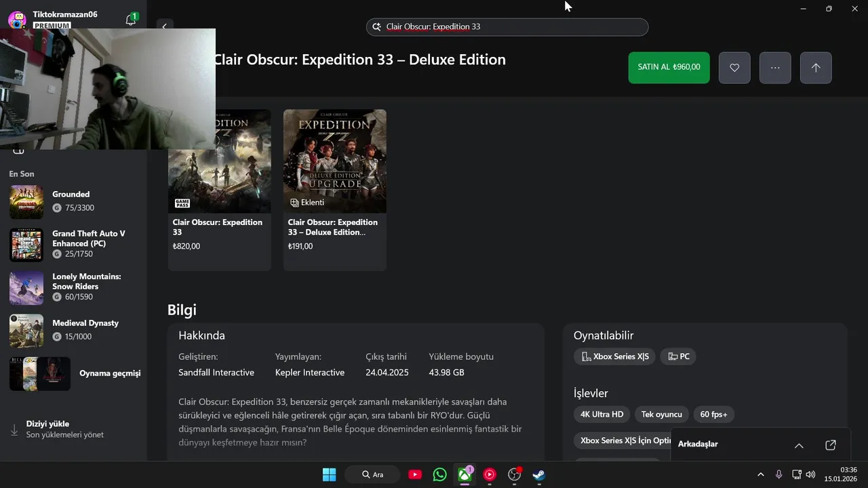Click the up arrow share button
This screenshot has width=868, height=488.
tap(816, 68)
